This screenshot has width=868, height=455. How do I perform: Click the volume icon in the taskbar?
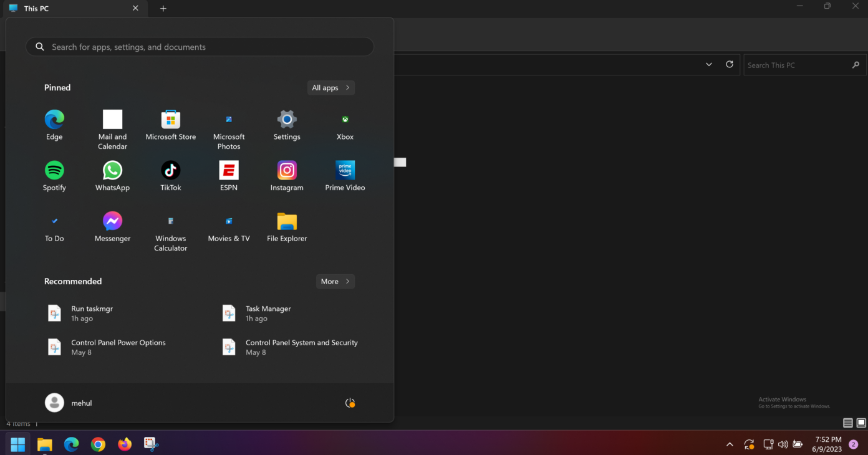[783, 444]
